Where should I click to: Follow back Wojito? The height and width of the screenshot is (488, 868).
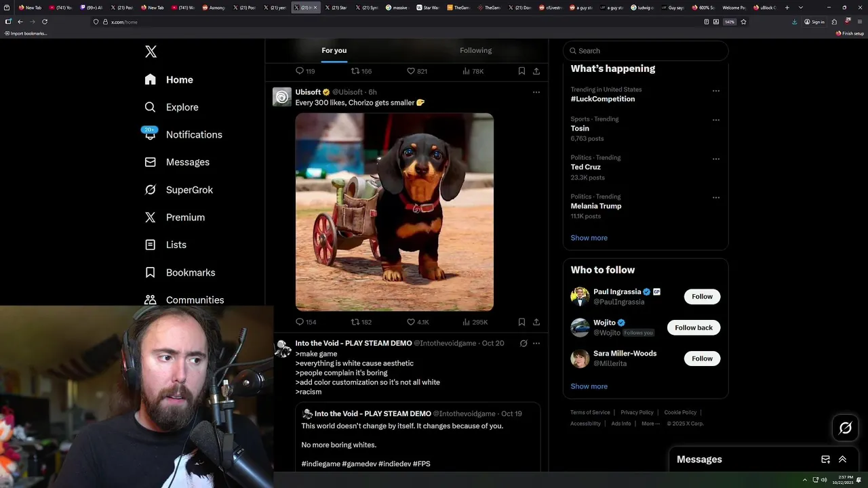coord(694,327)
